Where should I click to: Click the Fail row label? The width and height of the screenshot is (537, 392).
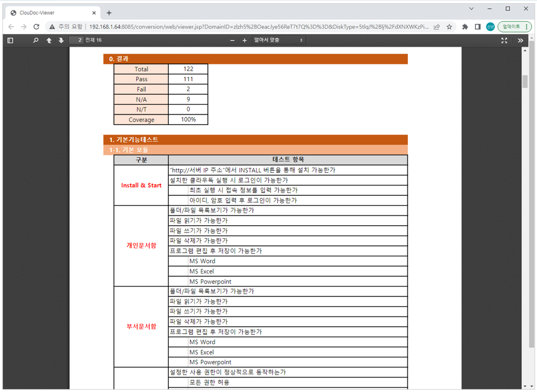pos(141,89)
